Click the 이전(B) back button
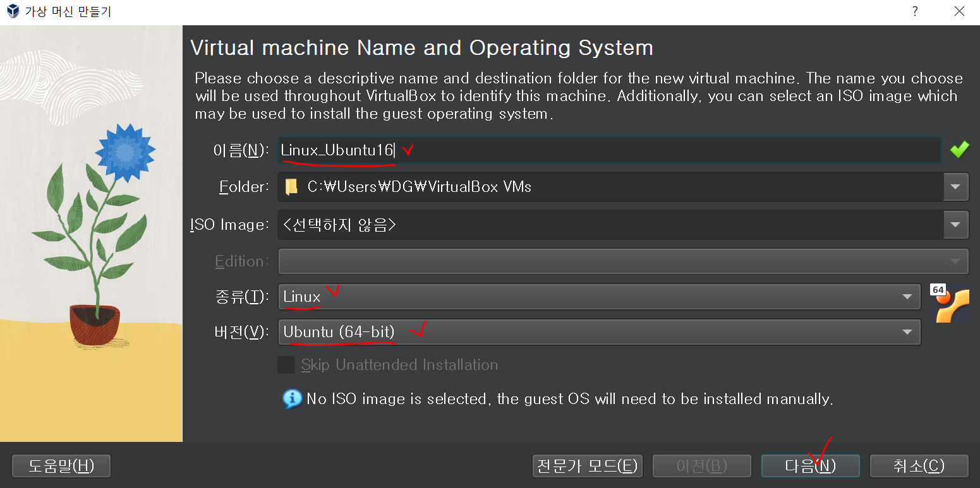This screenshot has width=980, height=488. tap(701, 467)
